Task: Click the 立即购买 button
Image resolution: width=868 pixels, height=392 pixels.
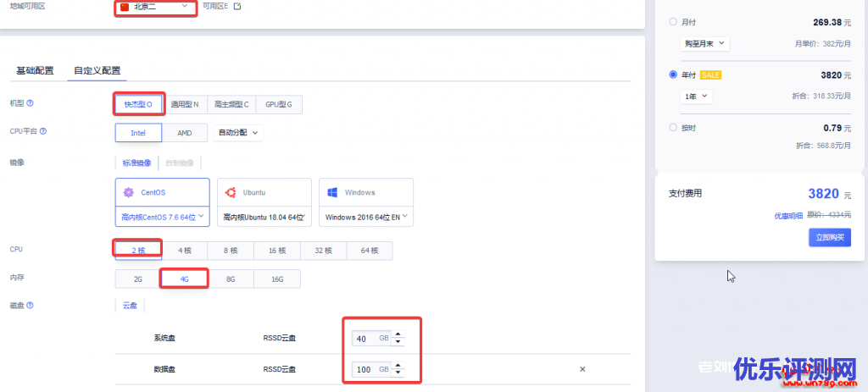Action: (x=829, y=237)
